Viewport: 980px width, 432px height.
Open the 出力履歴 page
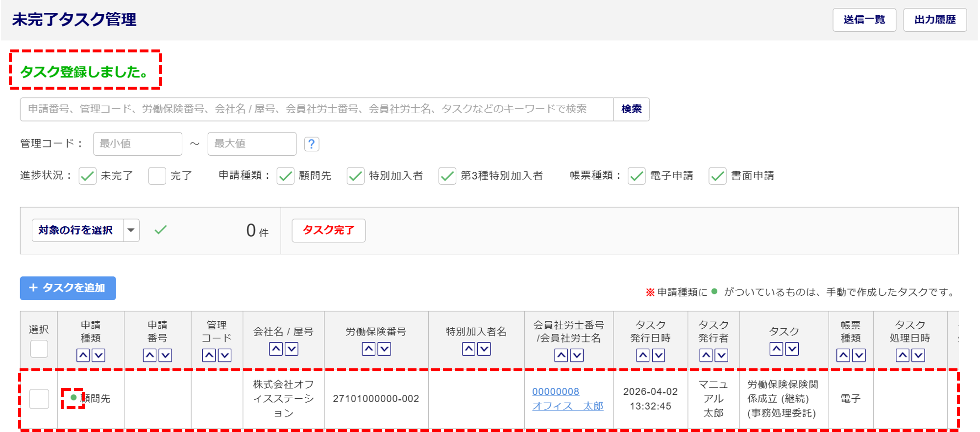click(934, 20)
